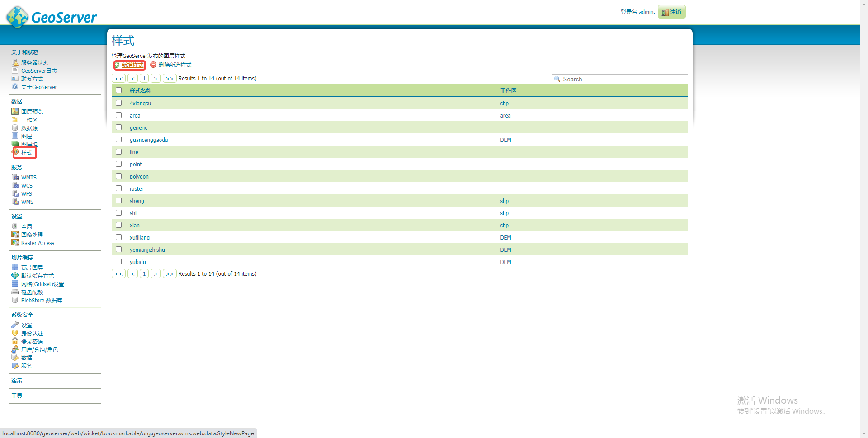Image resolution: width=868 pixels, height=438 pixels.
Task: Open the 图层组 sidebar menu item
Action: [x=29, y=144]
